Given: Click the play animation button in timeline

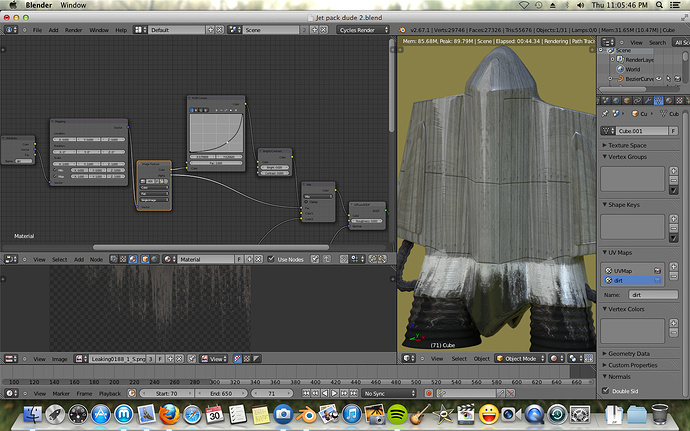Looking at the screenshot, I should pyautogui.click(x=334, y=393).
